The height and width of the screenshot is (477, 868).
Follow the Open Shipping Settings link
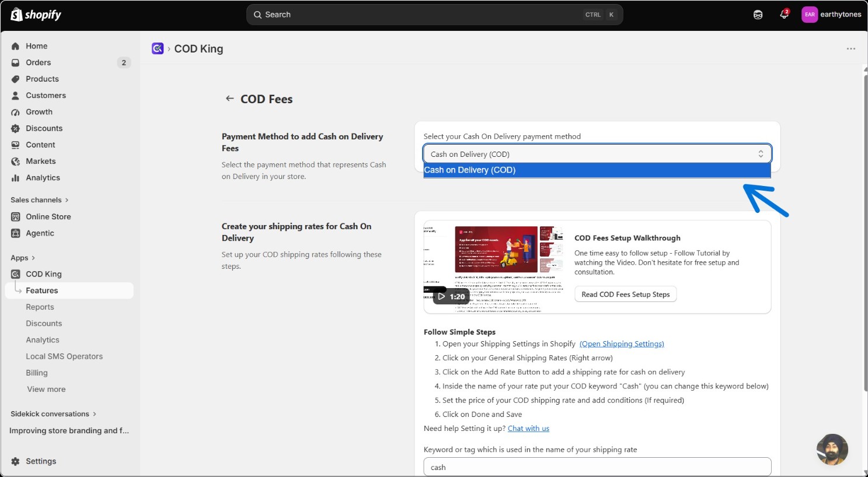[x=622, y=344]
